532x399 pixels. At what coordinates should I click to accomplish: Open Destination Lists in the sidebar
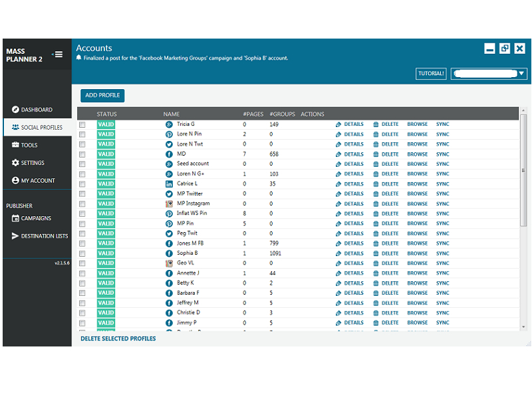coord(40,236)
